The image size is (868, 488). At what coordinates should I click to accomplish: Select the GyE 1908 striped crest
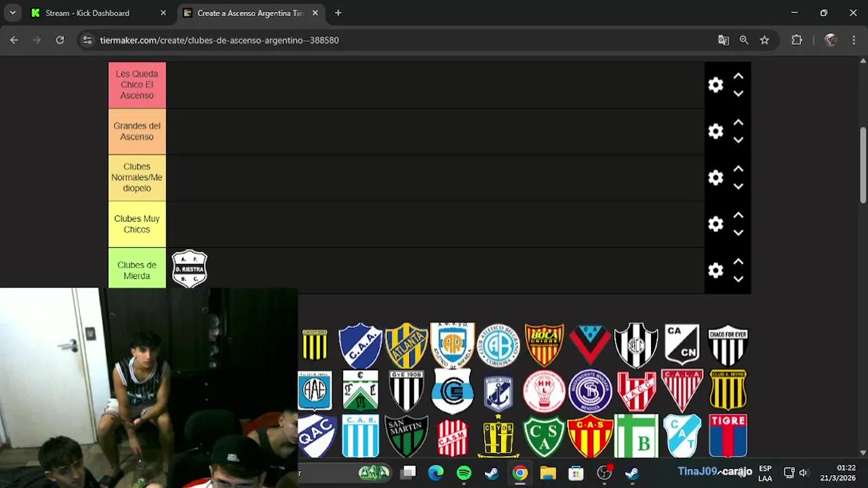(x=406, y=390)
